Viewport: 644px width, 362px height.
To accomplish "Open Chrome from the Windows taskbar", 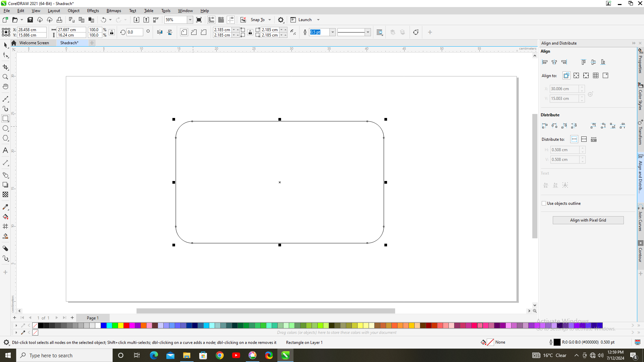I will [x=220, y=355].
